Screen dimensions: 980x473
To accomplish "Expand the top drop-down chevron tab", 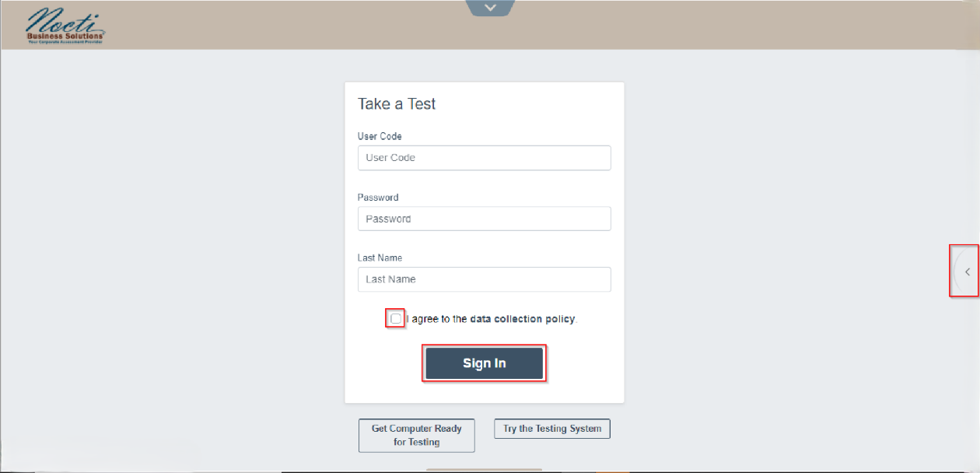I will tap(490, 8).
